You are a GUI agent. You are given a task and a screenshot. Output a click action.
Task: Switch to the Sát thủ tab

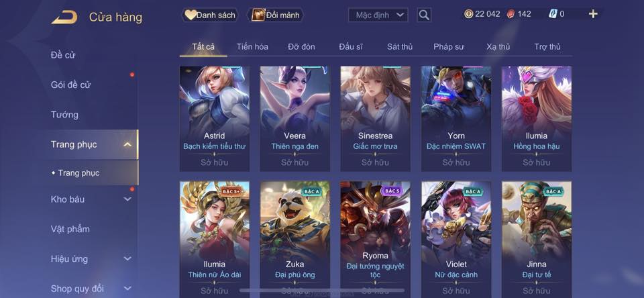400,47
